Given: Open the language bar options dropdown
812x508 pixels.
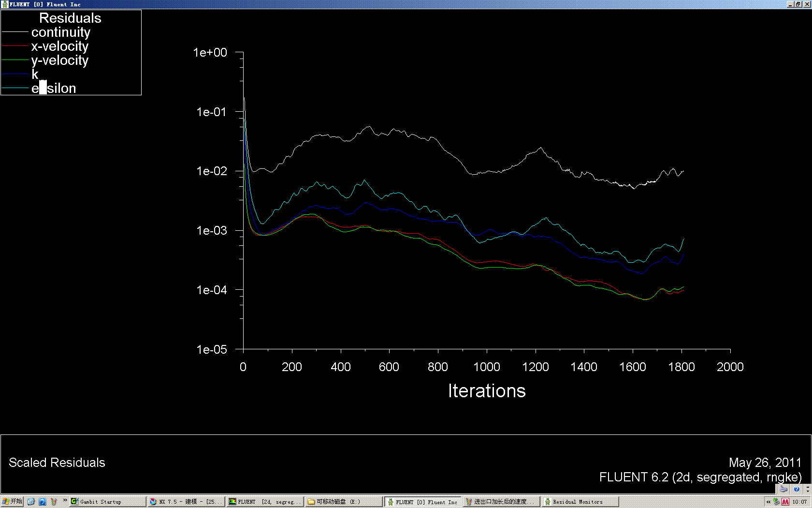Looking at the screenshot, I should (808, 490).
